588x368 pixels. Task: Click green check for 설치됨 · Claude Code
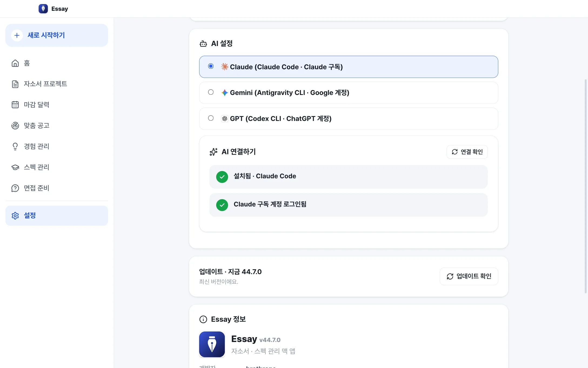pyautogui.click(x=222, y=177)
